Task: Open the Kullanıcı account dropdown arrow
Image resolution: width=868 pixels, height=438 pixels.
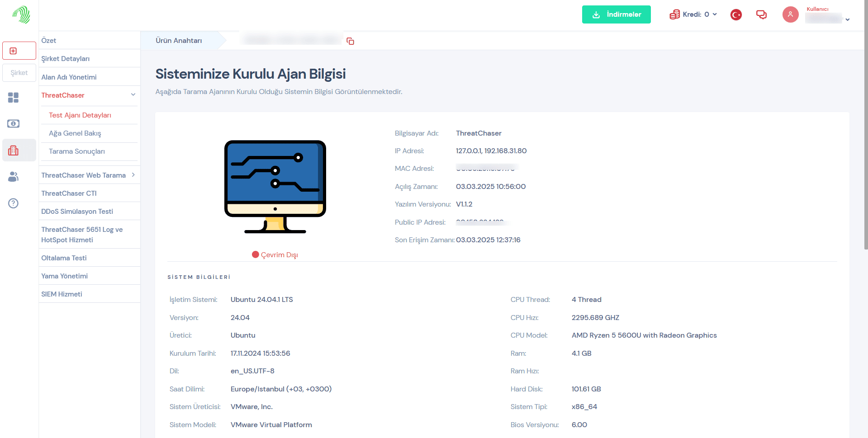Action: click(847, 19)
